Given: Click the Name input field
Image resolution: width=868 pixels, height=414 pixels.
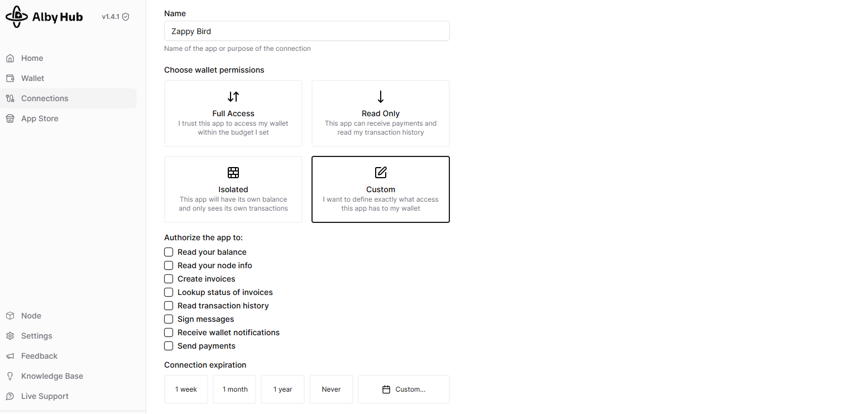Looking at the screenshot, I should [306, 31].
